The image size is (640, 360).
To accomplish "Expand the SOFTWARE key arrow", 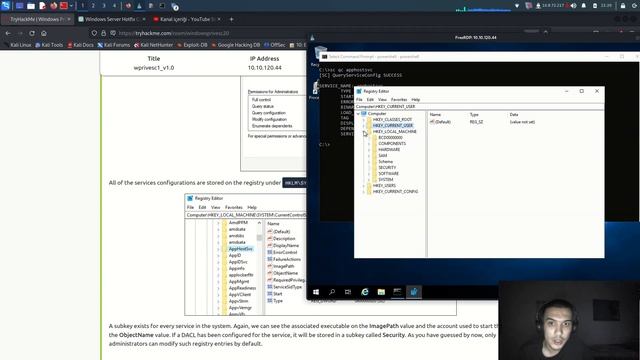I will point(369,173).
